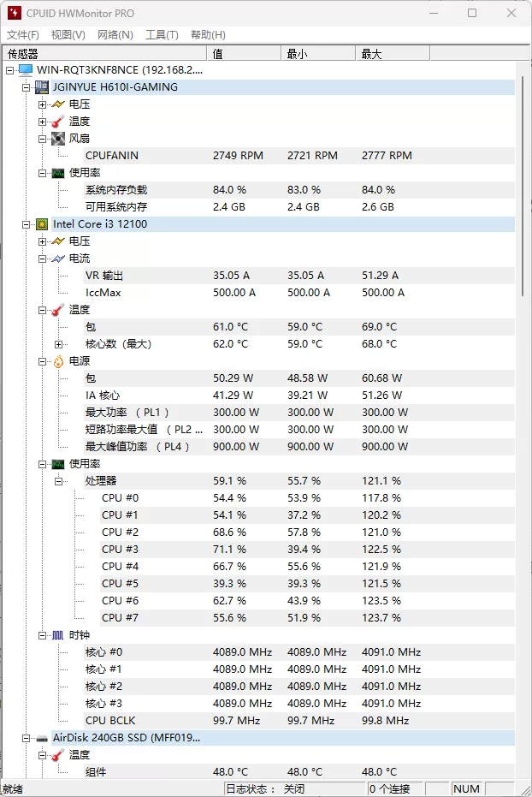Click the CPU icon beside Intel Core i3 12100
The image size is (532, 797).
click(41, 223)
